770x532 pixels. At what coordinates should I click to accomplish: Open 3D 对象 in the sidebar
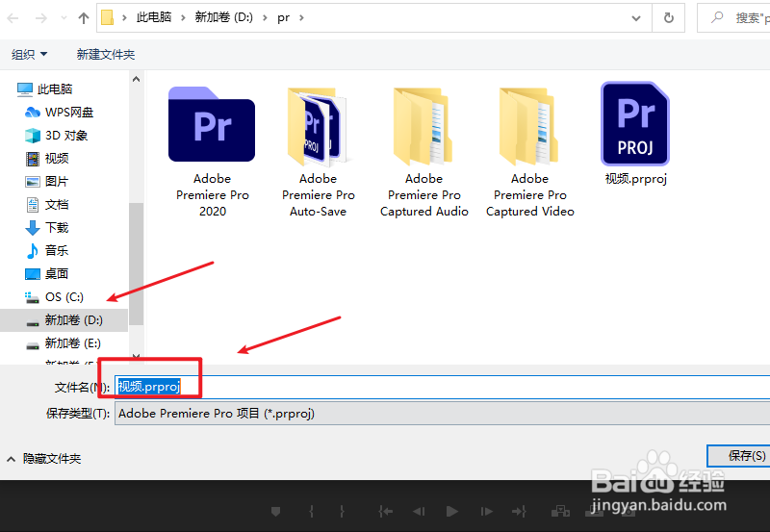tap(57, 136)
